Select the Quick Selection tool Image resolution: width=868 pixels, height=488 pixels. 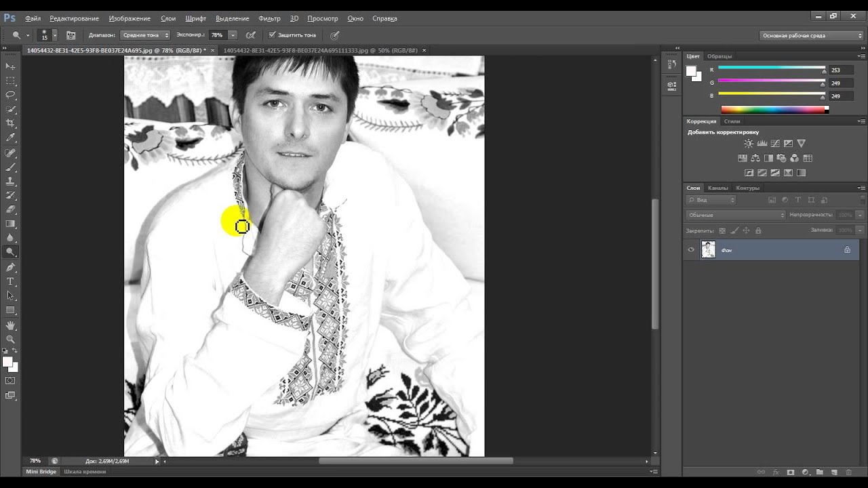[x=10, y=109]
